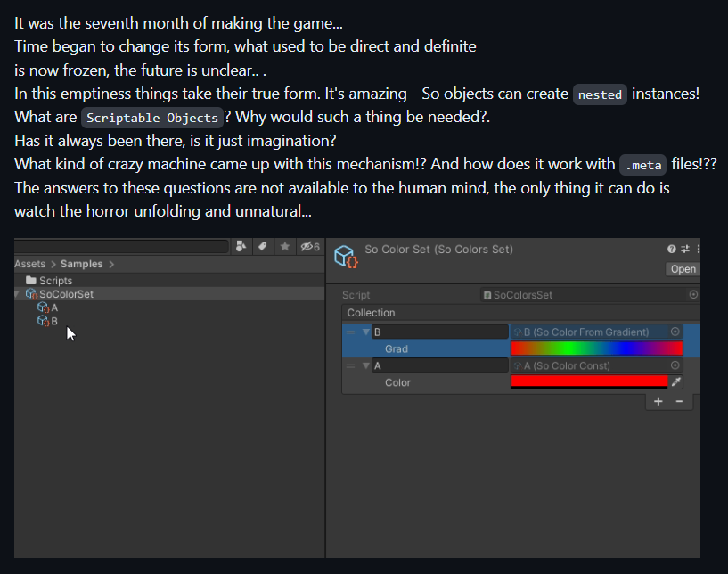Click the search by label tag icon
Image resolution: width=728 pixels, height=574 pixels.
coord(263,247)
